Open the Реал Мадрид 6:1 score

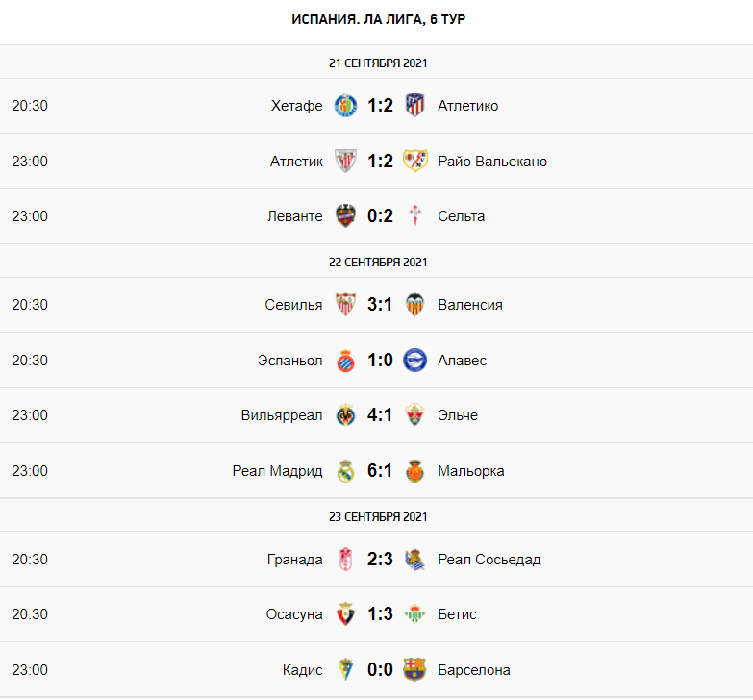(380, 471)
